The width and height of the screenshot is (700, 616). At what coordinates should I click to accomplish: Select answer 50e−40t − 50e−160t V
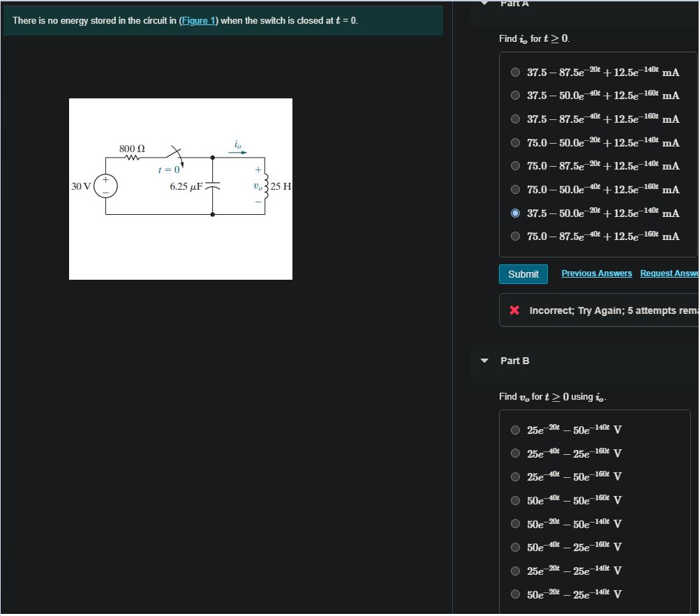point(515,500)
